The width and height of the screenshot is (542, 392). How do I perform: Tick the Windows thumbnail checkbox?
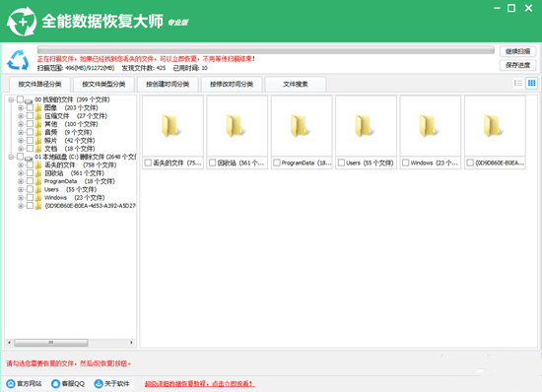pos(405,163)
